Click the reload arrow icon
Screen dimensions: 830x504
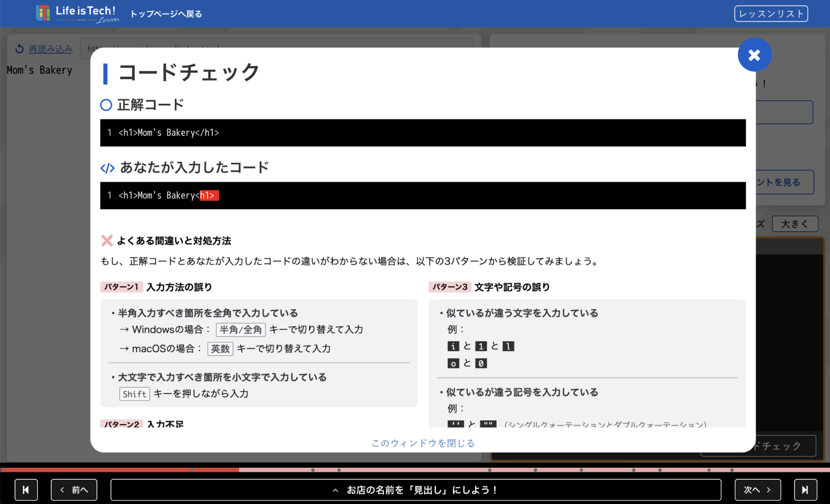point(20,49)
